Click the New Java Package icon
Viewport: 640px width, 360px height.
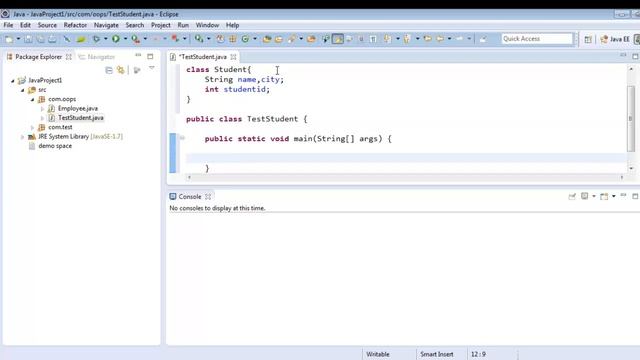coord(233,39)
